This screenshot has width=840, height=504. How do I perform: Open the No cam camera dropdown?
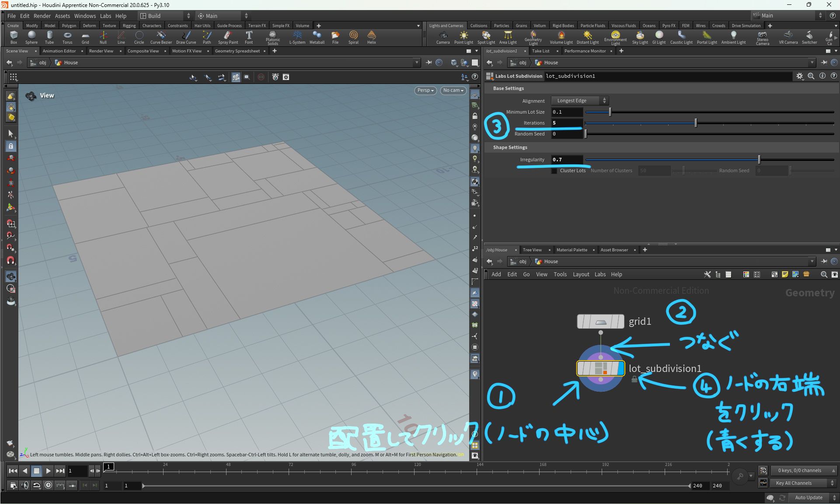pyautogui.click(x=453, y=90)
